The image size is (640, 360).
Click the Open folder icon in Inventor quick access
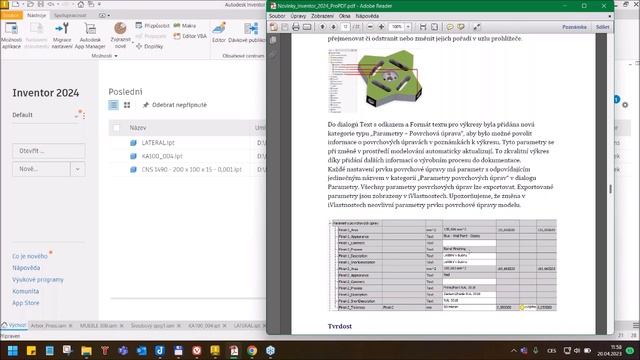point(30,4)
